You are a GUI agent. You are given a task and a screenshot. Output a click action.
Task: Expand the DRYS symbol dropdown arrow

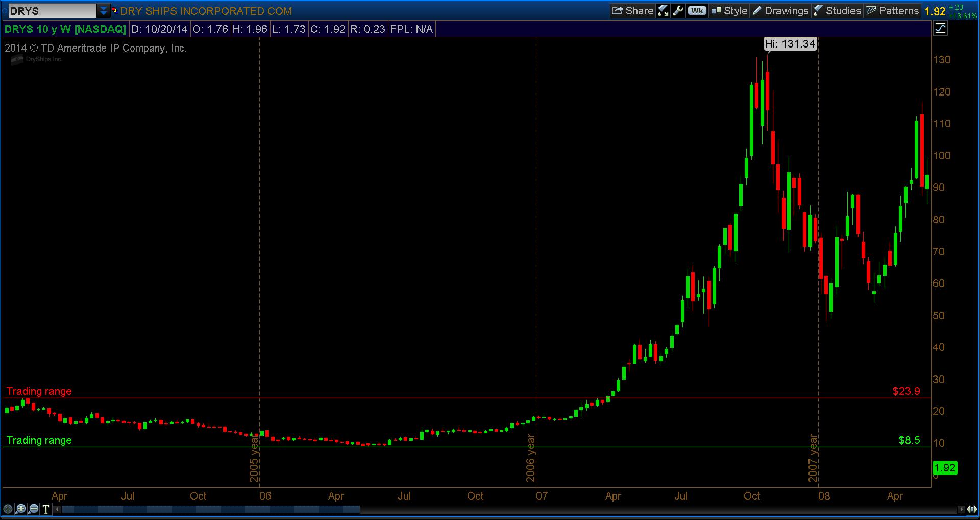coord(104,11)
